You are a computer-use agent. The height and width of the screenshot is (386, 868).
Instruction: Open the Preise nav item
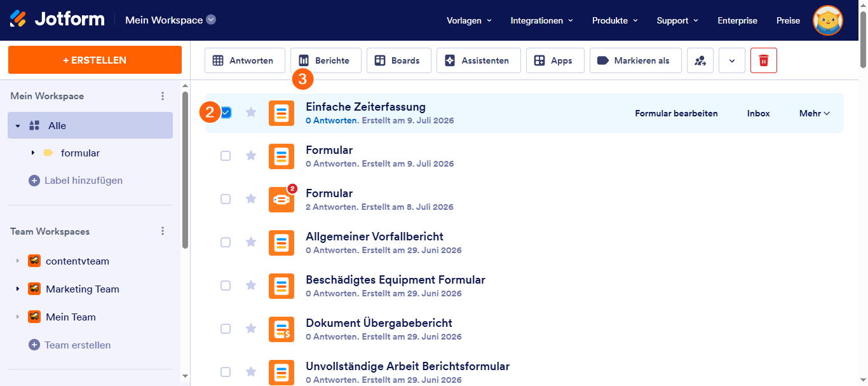(788, 20)
